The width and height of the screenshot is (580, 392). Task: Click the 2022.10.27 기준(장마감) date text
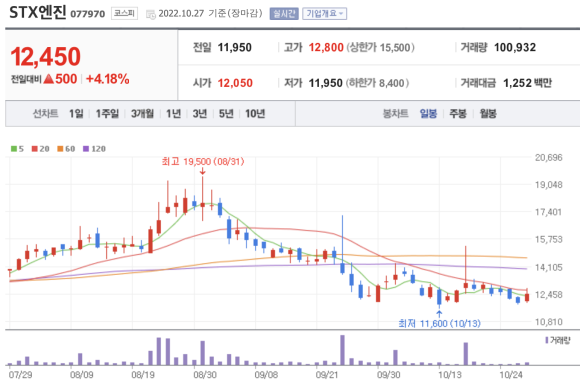pos(210,14)
